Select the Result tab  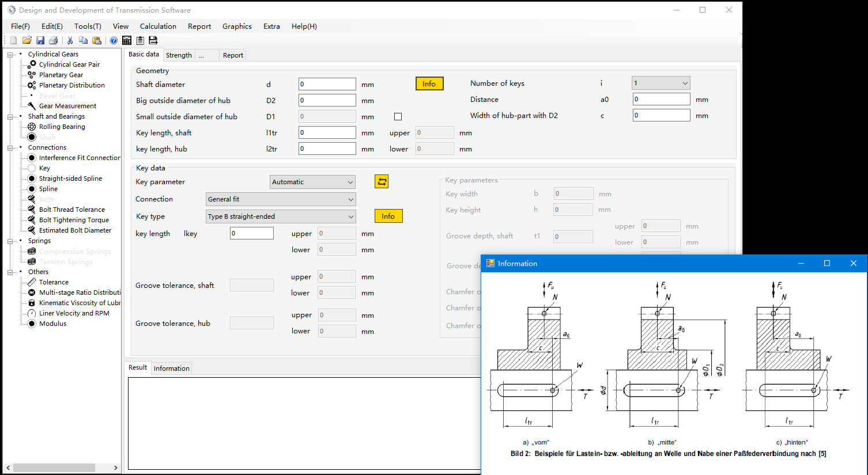click(x=138, y=367)
